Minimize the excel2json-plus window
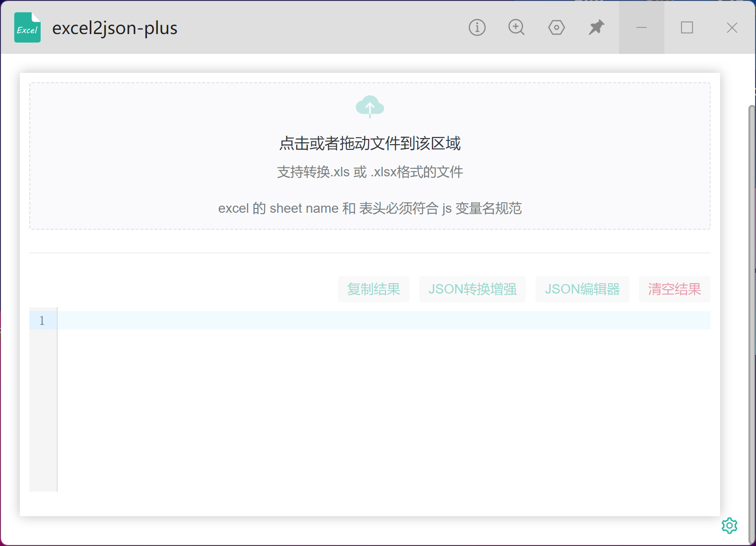The height and width of the screenshot is (546, 756). [x=641, y=27]
